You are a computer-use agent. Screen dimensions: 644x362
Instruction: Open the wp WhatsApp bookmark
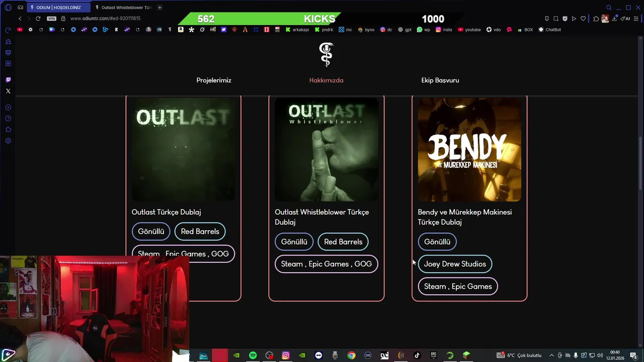[424, 30]
